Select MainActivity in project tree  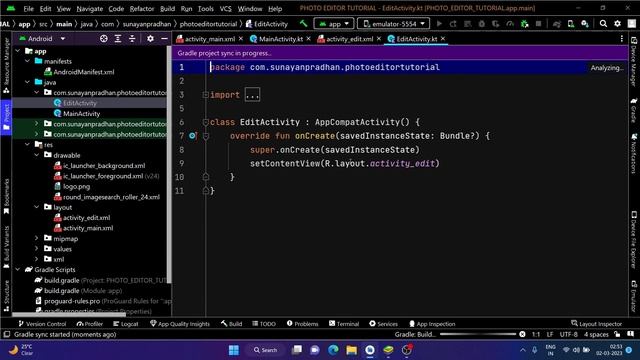coord(77,113)
